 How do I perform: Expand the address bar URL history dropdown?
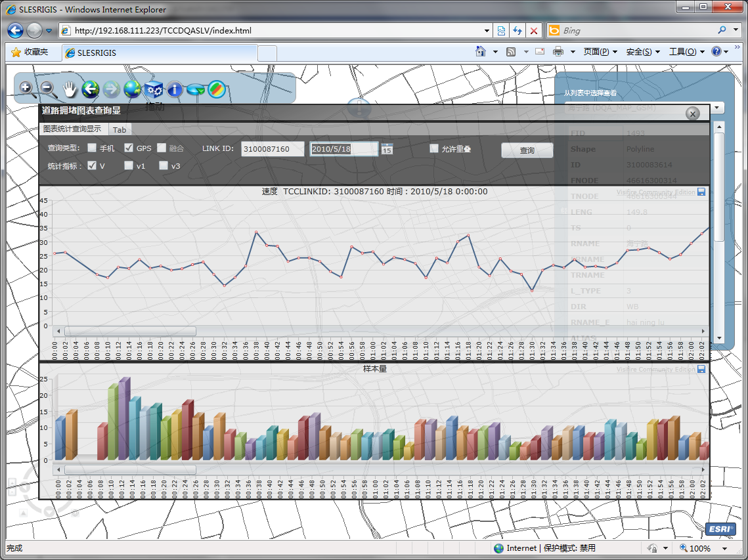coord(487,30)
